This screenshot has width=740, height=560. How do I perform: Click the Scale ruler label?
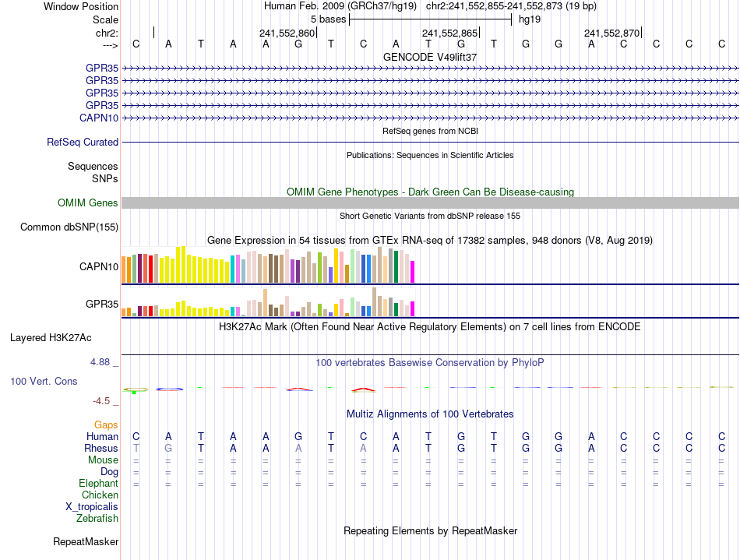(x=105, y=19)
